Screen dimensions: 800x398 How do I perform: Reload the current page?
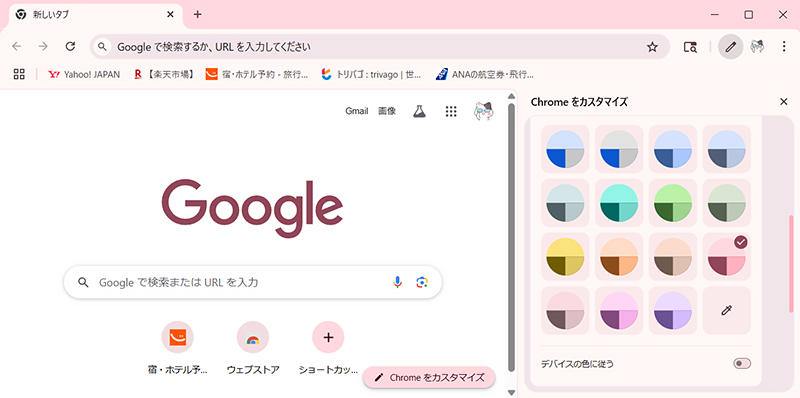pyautogui.click(x=70, y=47)
